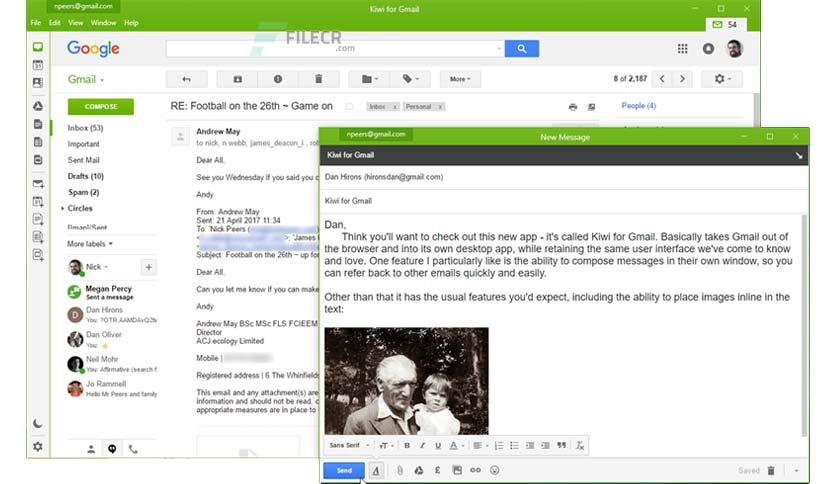Toggle bold formatting in the compose toolbar
The height and width of the screenshot is (484, 836).
click(407, 446)
